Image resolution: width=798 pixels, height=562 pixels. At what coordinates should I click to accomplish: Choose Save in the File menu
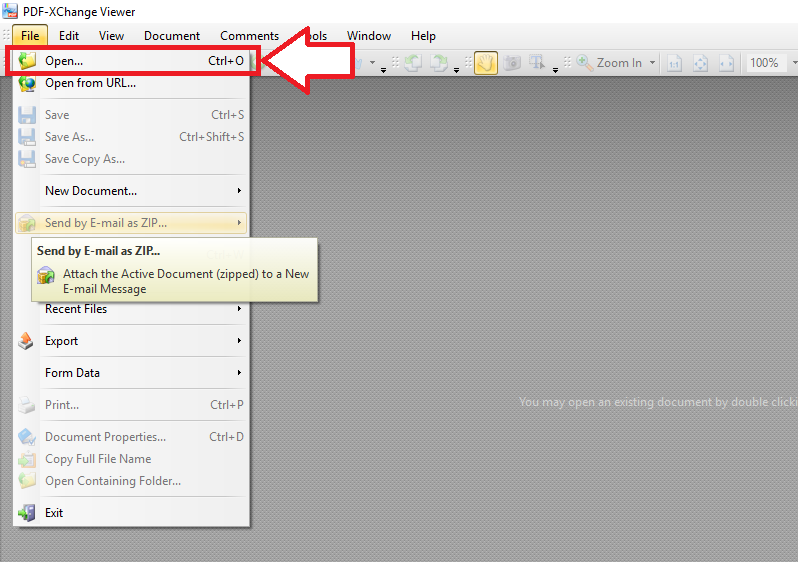[x=131, y=115]
